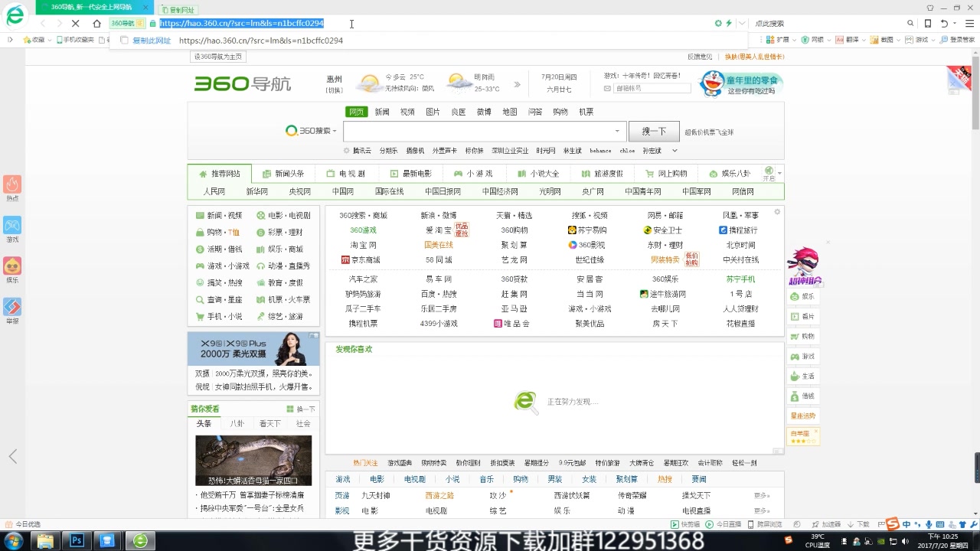980x551 pixels.
Task: Open right panel 生活 item
Action: click(x=803, y=376)
